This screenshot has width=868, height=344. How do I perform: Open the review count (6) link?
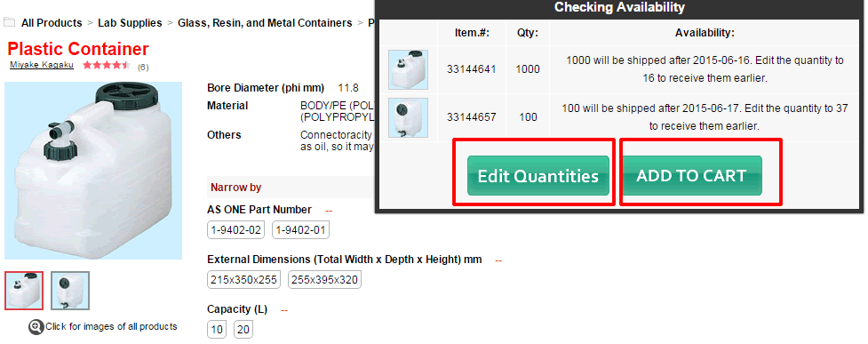pyautogui.click(x=143, y=67)
